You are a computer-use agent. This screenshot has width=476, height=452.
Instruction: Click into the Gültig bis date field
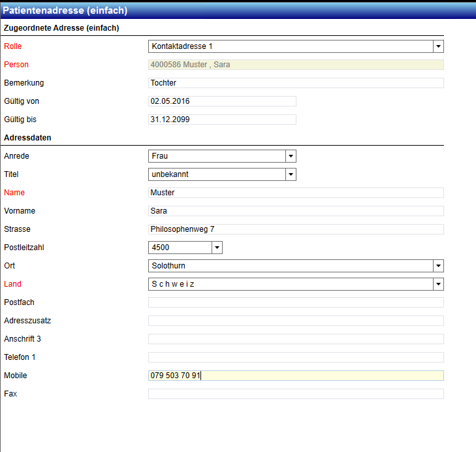pyautogui.click(x=222, y=120)
